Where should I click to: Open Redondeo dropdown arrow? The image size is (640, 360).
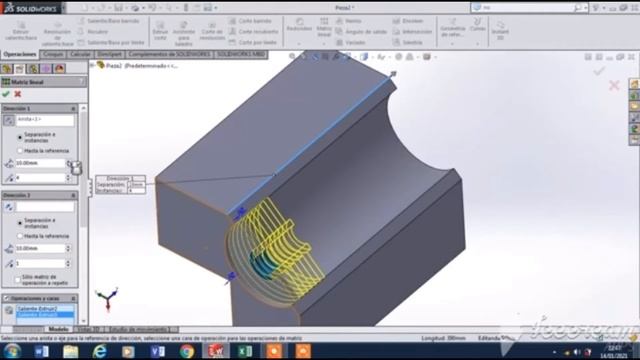point(299,43)
